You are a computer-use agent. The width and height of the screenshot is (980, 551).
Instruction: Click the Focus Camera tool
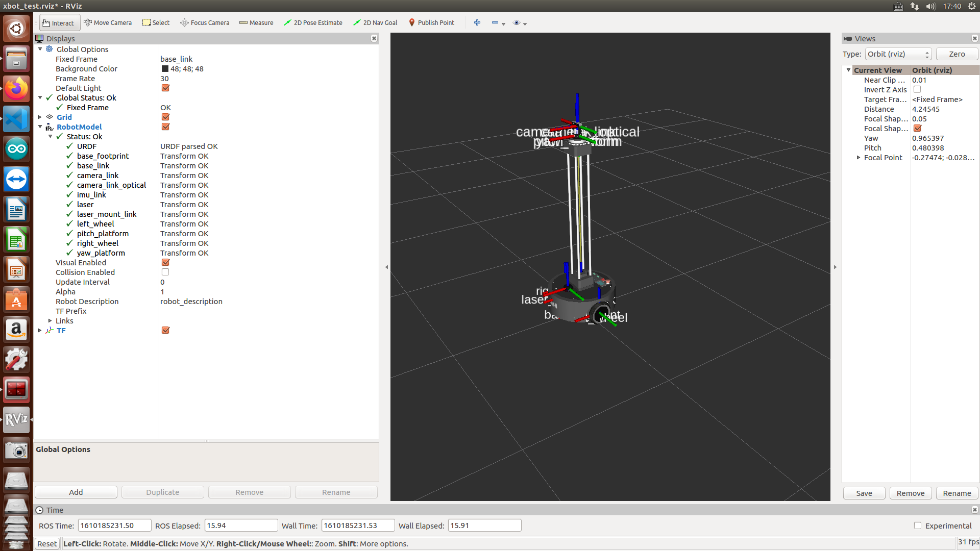tap(205, 23)
